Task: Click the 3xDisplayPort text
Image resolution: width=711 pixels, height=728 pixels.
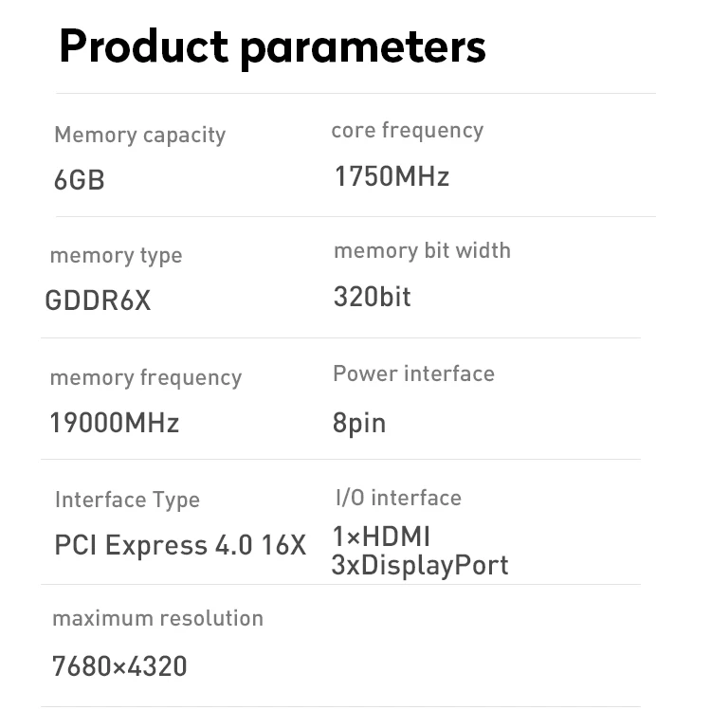Action: click(x=420, y=566)
